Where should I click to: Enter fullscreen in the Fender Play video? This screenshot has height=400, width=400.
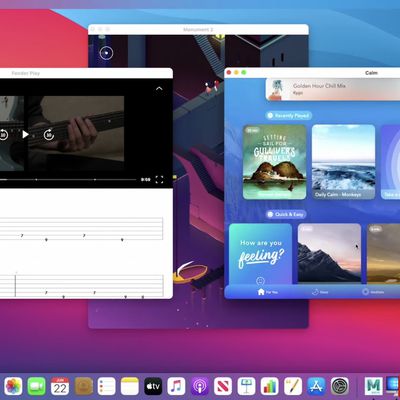(159, 180)
